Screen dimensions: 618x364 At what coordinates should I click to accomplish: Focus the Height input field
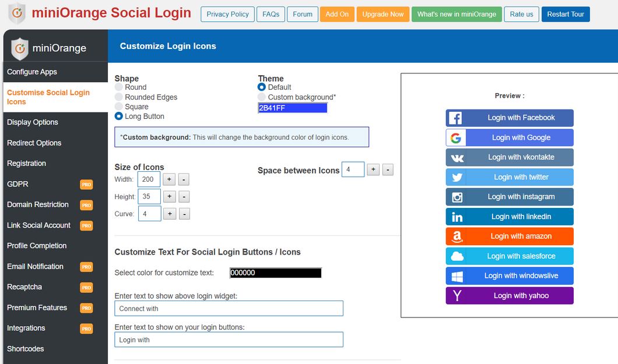(149, 196)
